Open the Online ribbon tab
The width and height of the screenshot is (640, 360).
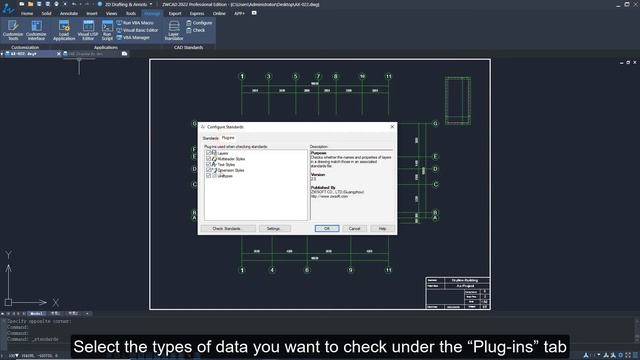tap(219, 13)
